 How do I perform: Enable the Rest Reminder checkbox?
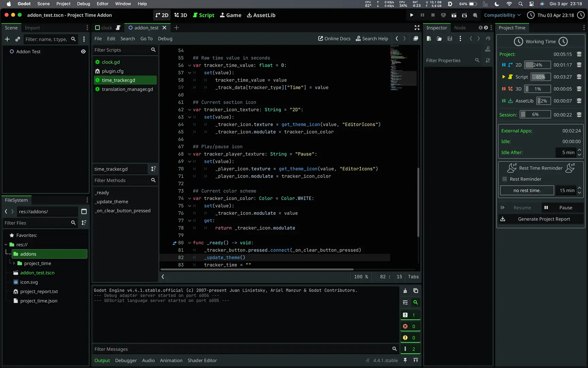(x=505, y=179)
